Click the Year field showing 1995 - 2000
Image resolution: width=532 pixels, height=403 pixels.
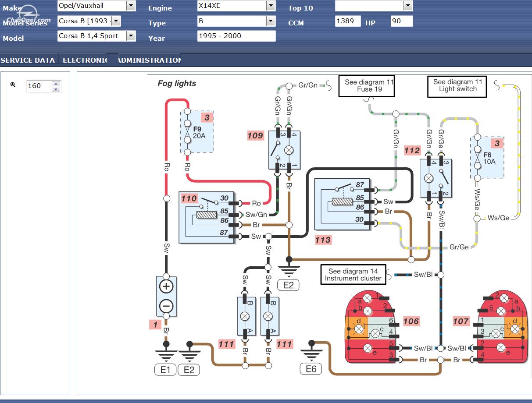point(236,36)
